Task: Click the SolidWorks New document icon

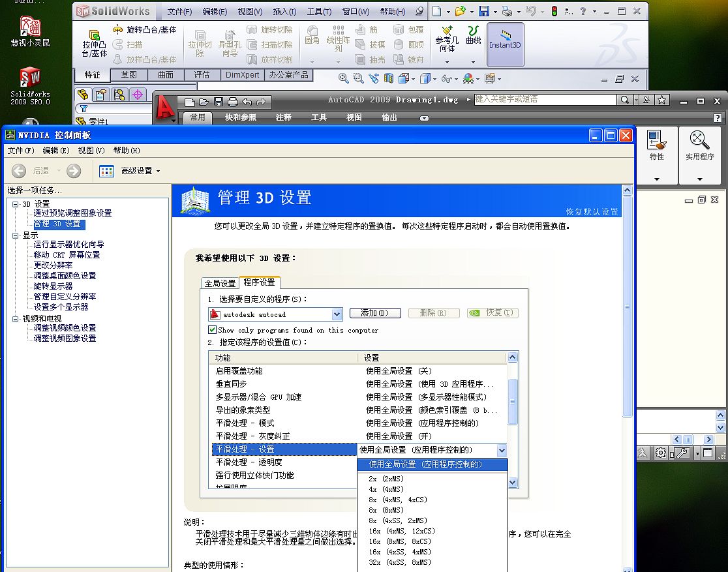Action: pyautogui.click(x=436, y=11)
